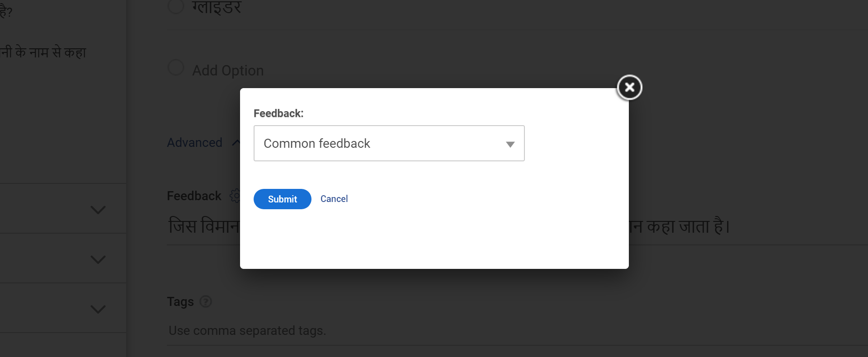This screenshot has width=868, height=357.
Task: Toggle the Advanced section link
Action: (195, 142)
